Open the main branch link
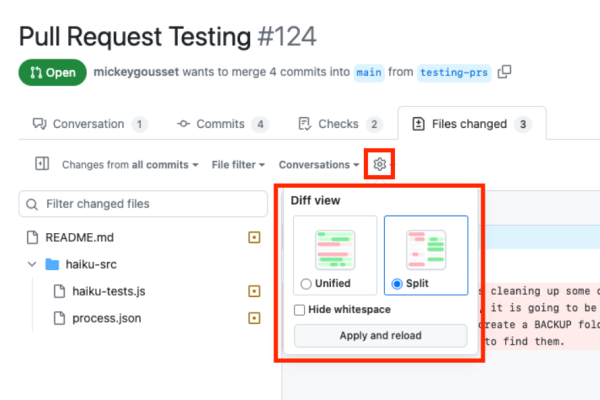Image resolution: width=600 pixels, height=400 pixels. coord(369,72)
